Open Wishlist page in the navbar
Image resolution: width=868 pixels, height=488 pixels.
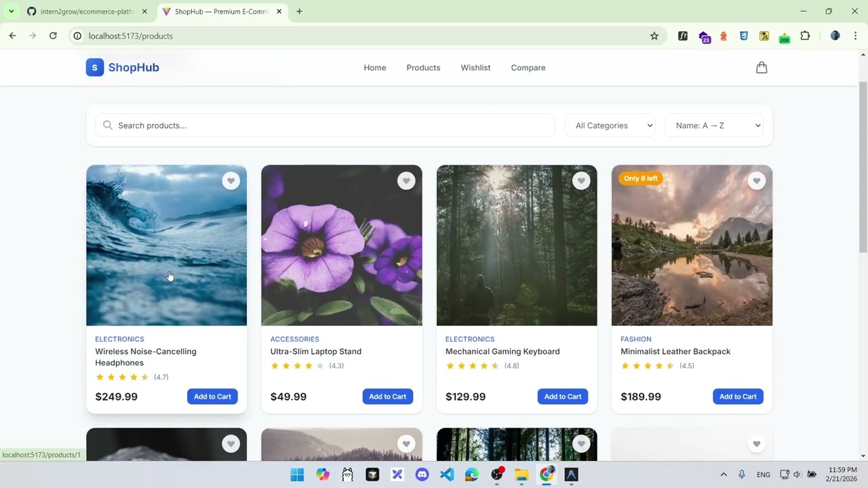pyautogui.click(x=475, y=68)
